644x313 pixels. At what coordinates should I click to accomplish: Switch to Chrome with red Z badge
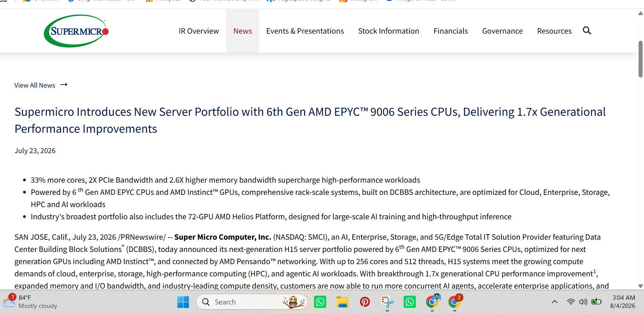click(x=455, y=301)
